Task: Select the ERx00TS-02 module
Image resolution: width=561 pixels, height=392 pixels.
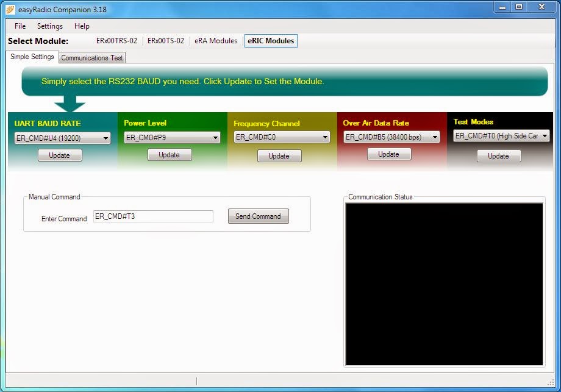Action: [x=166, y=41]
